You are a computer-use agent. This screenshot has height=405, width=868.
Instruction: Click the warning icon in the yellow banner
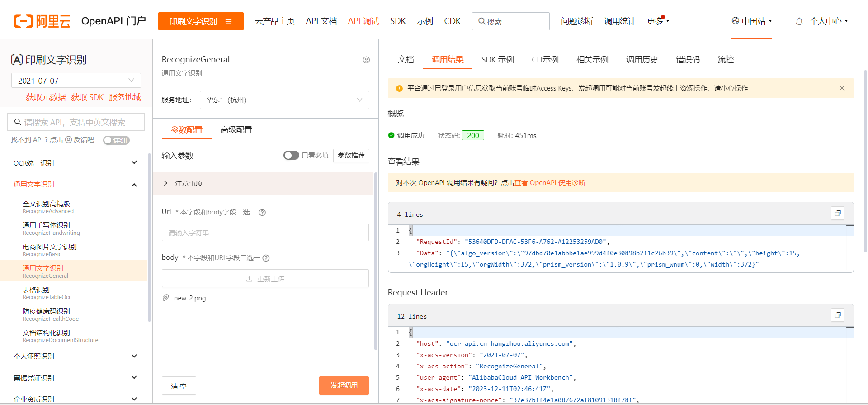coord(399,88)
